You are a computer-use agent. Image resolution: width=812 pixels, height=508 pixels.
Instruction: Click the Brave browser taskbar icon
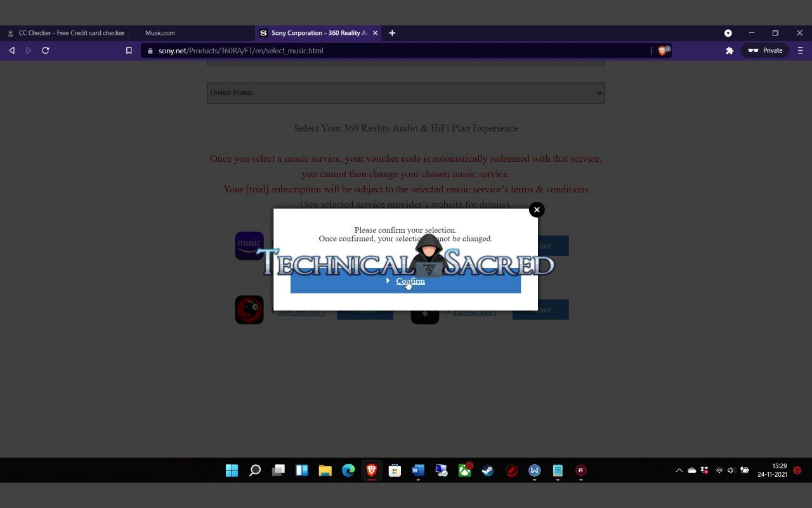pyautogui.click(x=371, y=471)
